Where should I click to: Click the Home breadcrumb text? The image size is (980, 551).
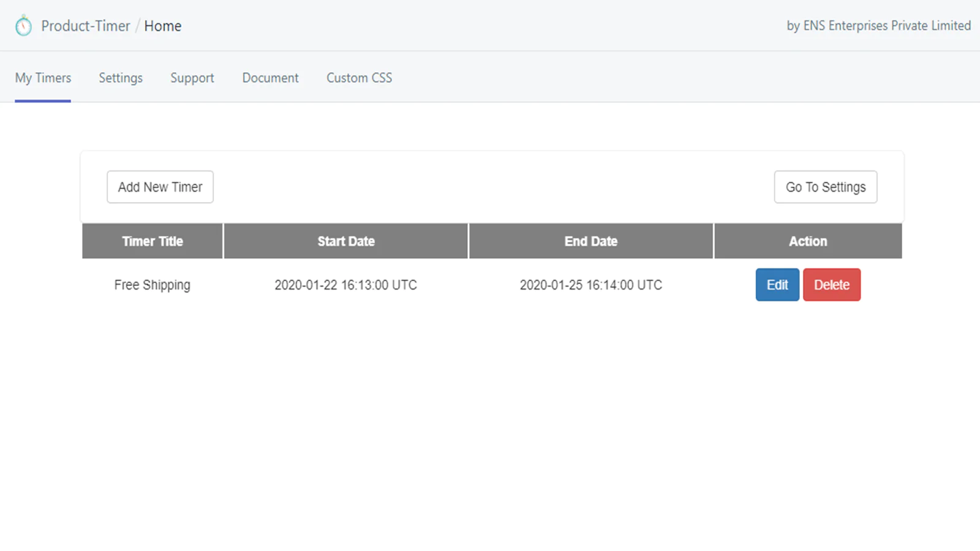click(x=163, y=26)
